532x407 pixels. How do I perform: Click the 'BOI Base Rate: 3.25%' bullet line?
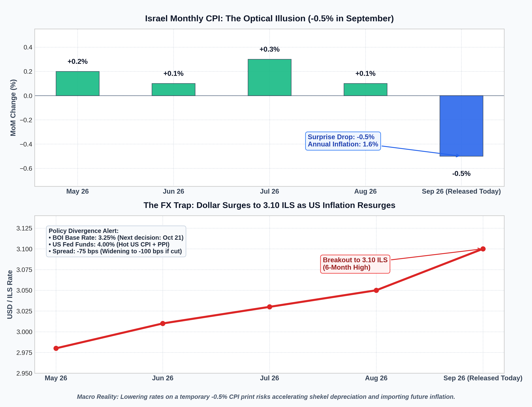[116, 238]
